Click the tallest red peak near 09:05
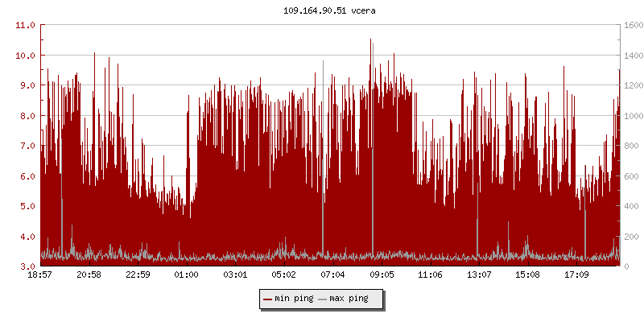 (370, 42)
